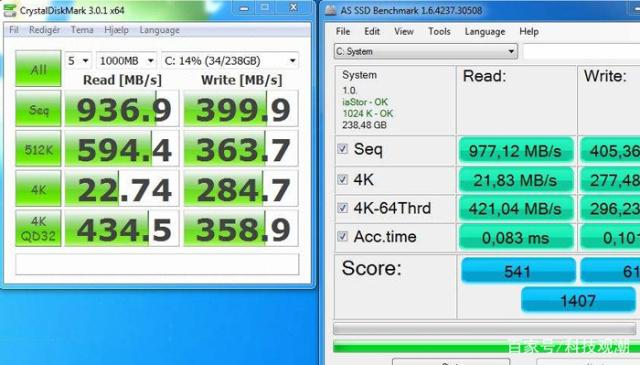640x365 pixels.
Task: Open the drive dropdown C: 14% (34/238GB)
Action: [x=230, y=61]
